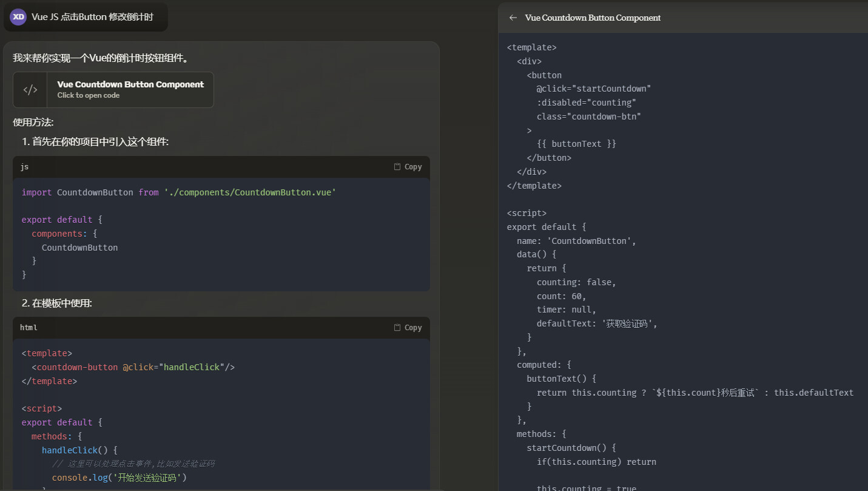Image resolution: width=868 pixels, height=491 pixels.
Task: Click the 'counting: false,' line
Action: point(576,282)
